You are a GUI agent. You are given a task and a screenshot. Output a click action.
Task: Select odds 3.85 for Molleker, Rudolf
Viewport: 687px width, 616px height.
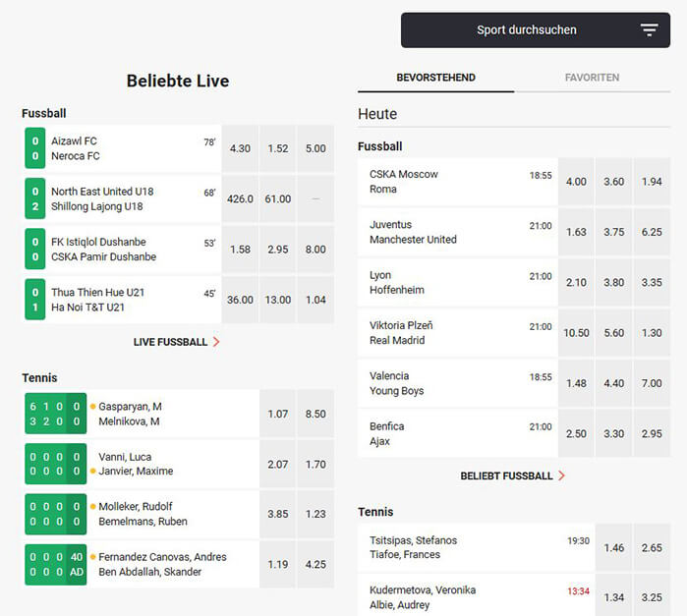[278, 514]
